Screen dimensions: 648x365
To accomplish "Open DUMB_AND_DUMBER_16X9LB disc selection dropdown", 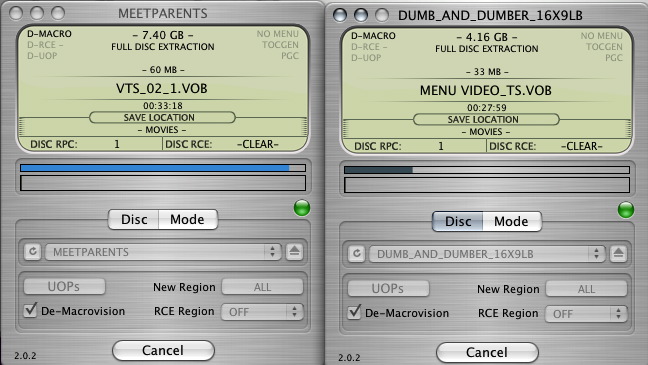I will pyautogui.click(x=487, y=254).
